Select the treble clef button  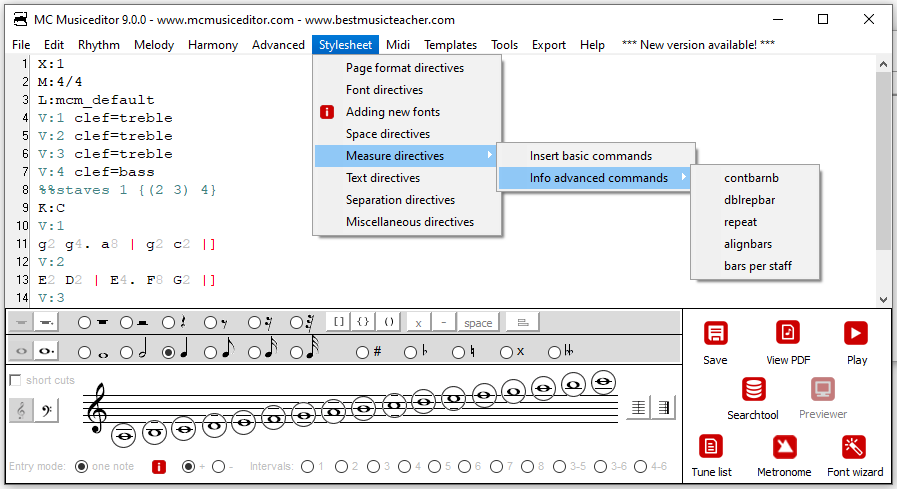pos(21,410)
